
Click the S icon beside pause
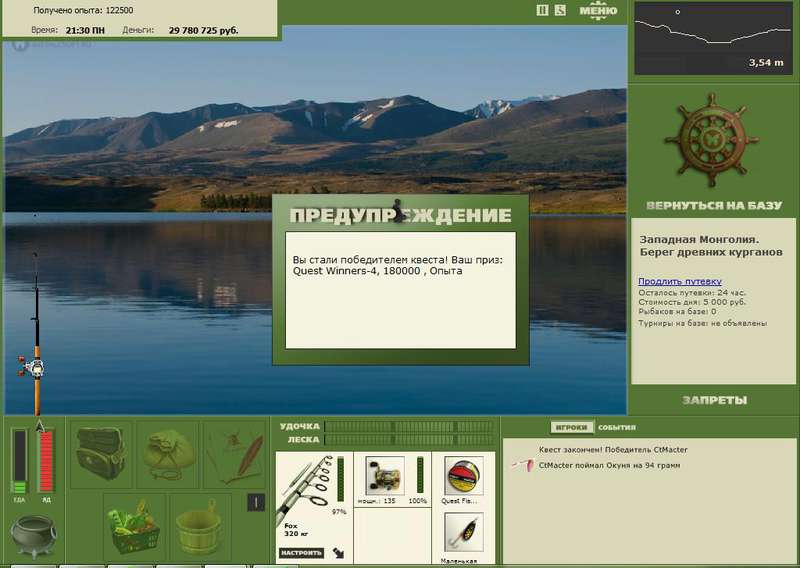(560, 10)
